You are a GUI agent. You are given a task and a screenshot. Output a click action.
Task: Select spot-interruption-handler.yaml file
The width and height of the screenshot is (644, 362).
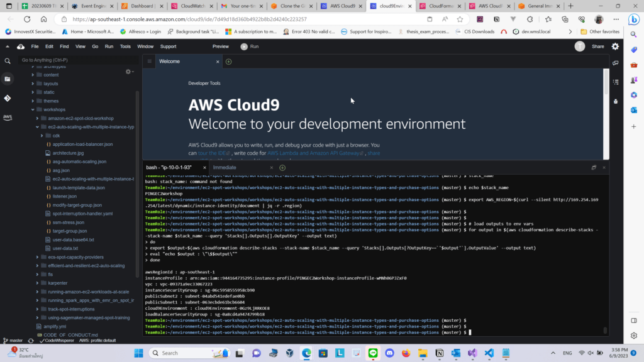(x=82, y=214)
